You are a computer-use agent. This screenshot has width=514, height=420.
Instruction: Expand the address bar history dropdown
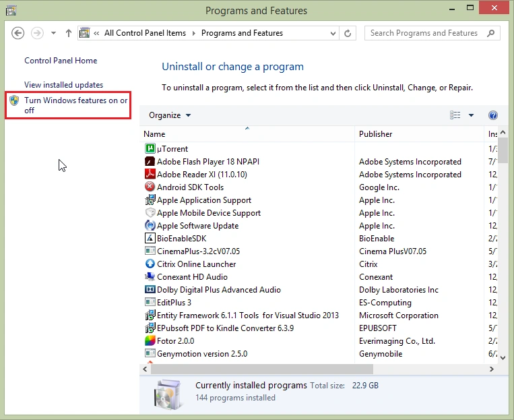(x=333, y=33)
